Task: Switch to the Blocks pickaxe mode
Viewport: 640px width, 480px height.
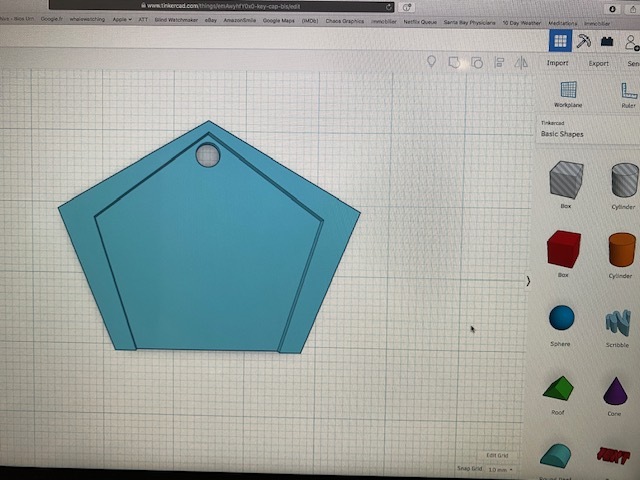Action: (584, 41)
